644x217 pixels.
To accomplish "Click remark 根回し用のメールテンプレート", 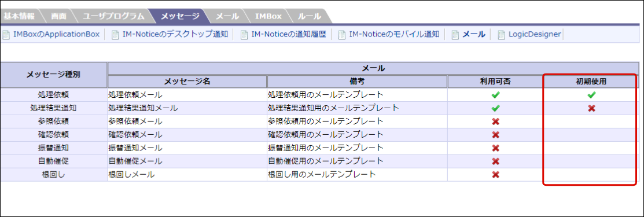I will [322, 174].
